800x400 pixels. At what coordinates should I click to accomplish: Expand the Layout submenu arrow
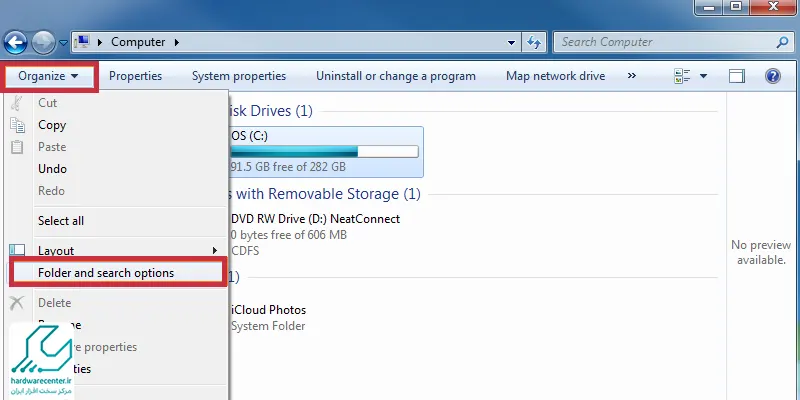pyautogui.click(x=215, y=251)
